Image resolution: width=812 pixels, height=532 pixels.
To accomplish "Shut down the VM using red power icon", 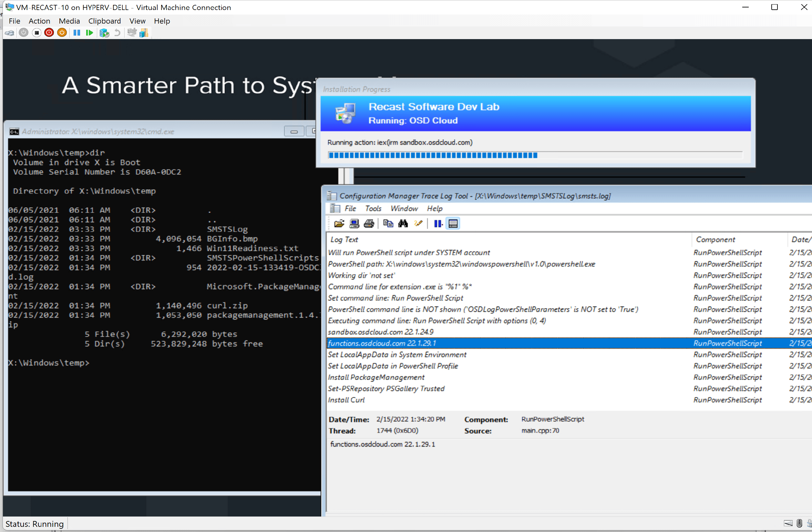I will click(49, 33).
